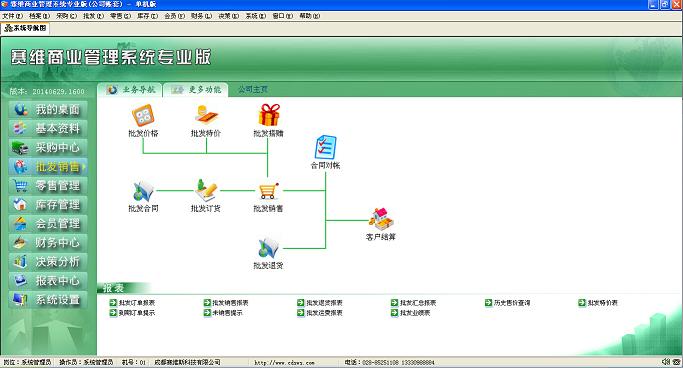
Task: Open the 批发销售 shopping cart icon
Action: (x=268, y=191)
